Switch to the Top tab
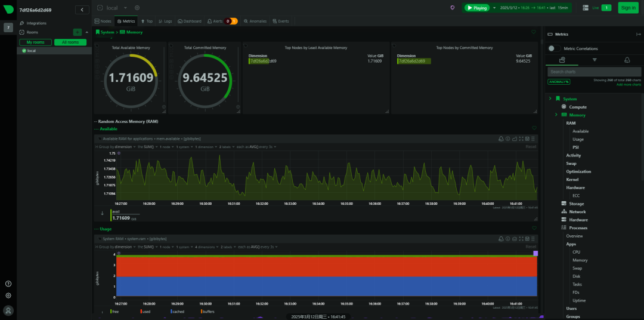The width and height of the screenshot is (644, 320). (x=147, y=21)
